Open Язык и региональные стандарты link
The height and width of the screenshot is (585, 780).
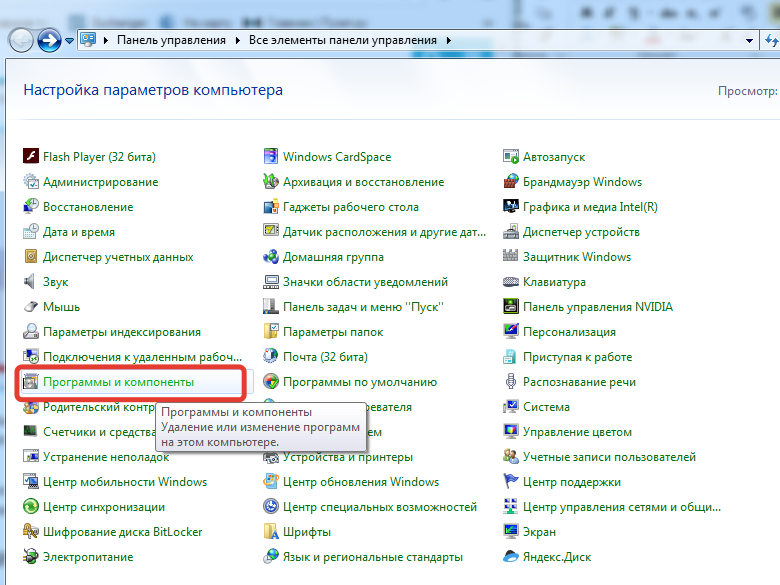[x=373, y=557]
